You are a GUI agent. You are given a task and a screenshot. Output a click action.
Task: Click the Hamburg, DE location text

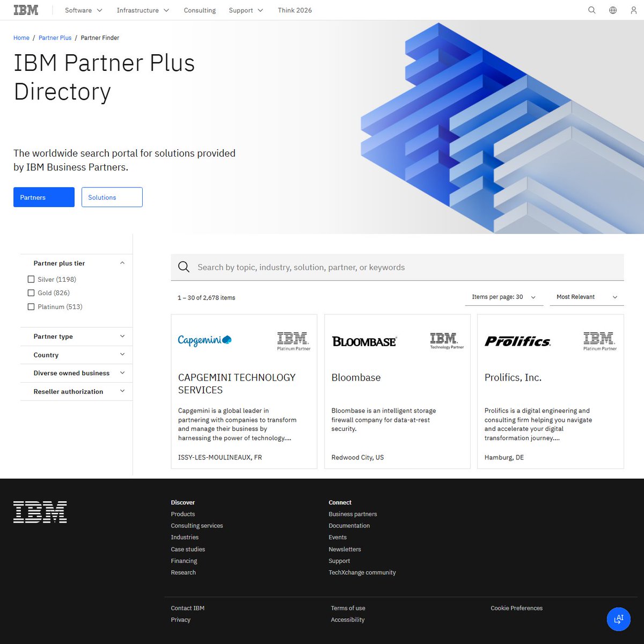(x=504, y=457)
